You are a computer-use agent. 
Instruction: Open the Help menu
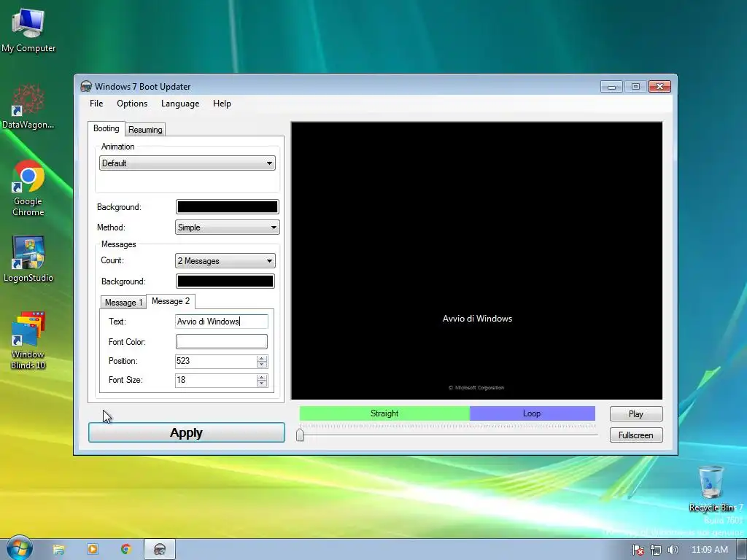(222, 104)
